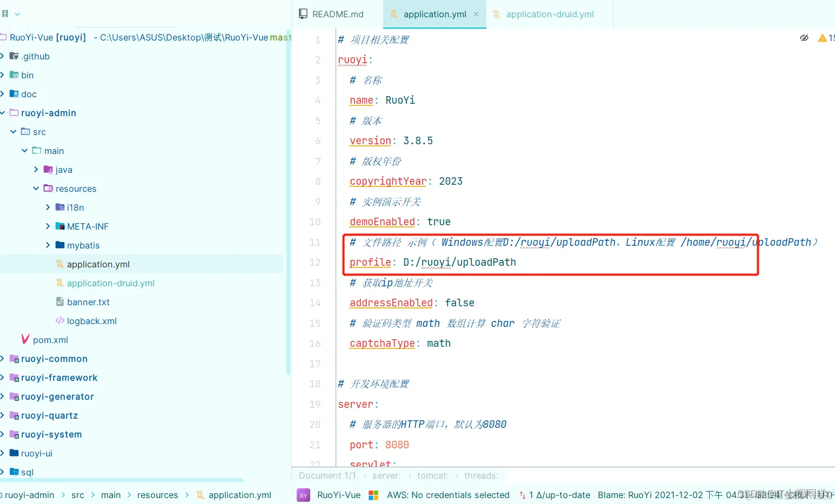Expand the META-INF folder
Viewport: 835px width, 504px height.
click(x=48, y=226)
